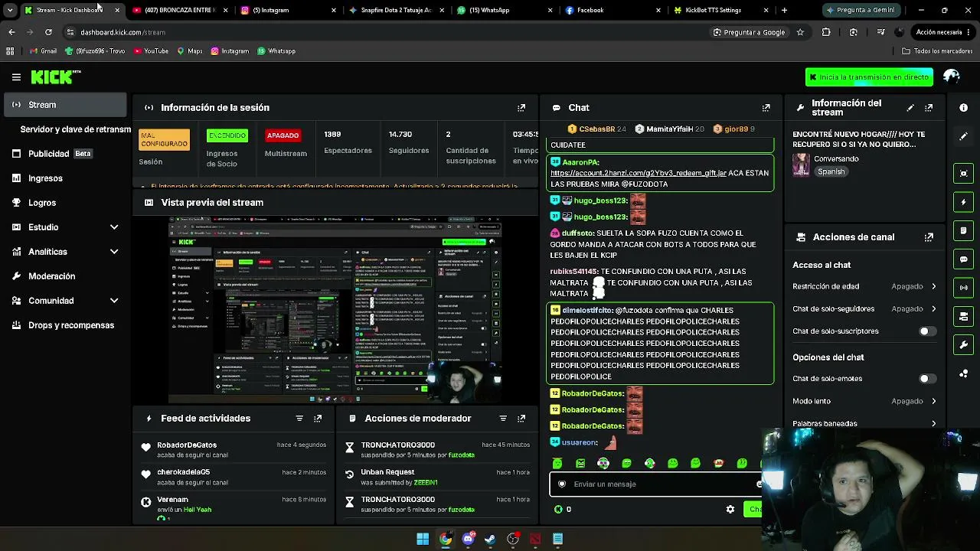Open the 2hanzi redeem gift link in chat
The image size is (980, 551).
pos(639,173)
